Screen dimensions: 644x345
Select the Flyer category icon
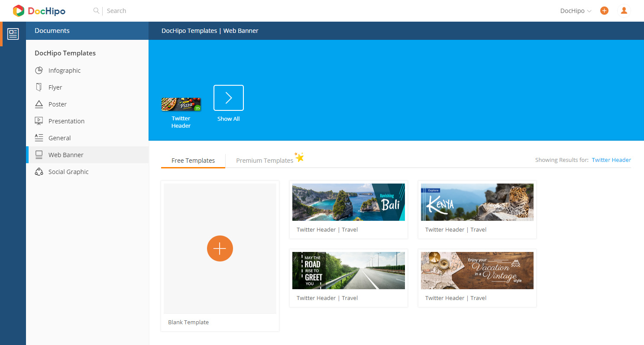tap(39, 87)
